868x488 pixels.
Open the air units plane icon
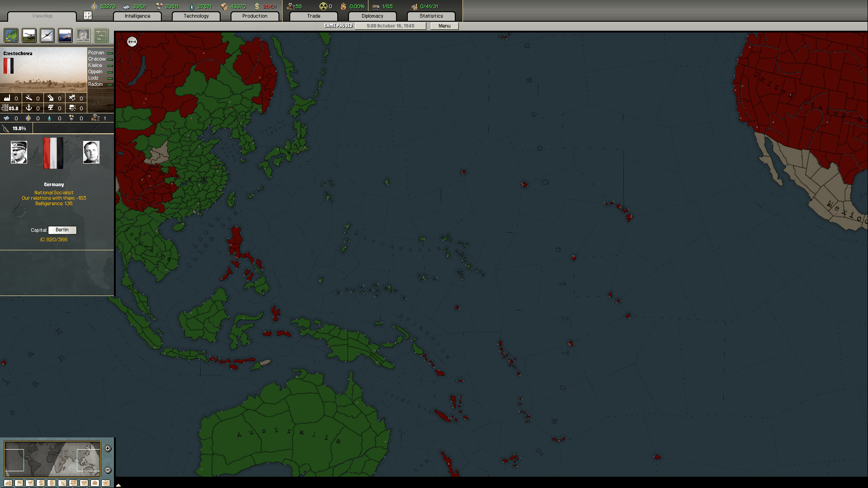[x=47, y=35]
